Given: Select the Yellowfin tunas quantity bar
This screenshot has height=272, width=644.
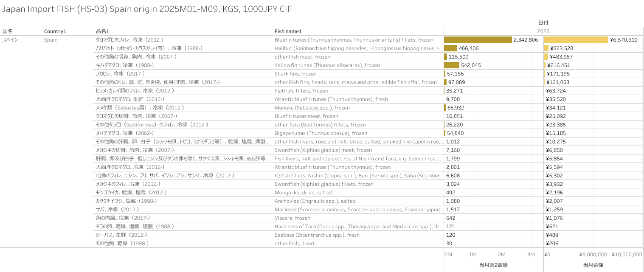Looking at the screenshot, I should tap(451, 65).
